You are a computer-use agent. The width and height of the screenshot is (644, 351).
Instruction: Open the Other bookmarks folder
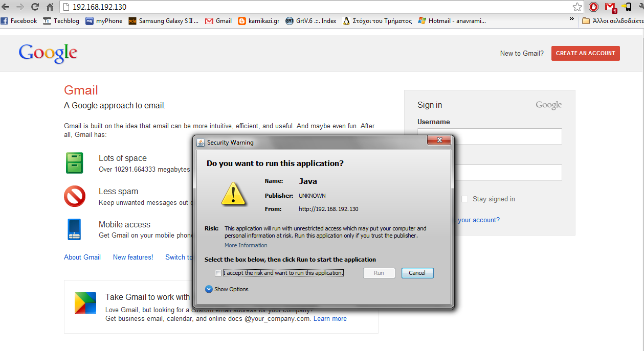[x=613, y=21]
